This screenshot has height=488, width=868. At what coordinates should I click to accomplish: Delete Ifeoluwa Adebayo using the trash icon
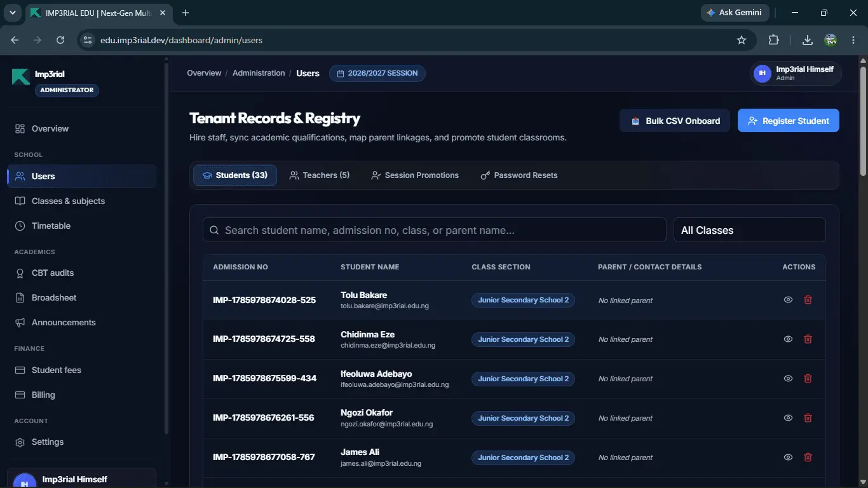(808, 379)
